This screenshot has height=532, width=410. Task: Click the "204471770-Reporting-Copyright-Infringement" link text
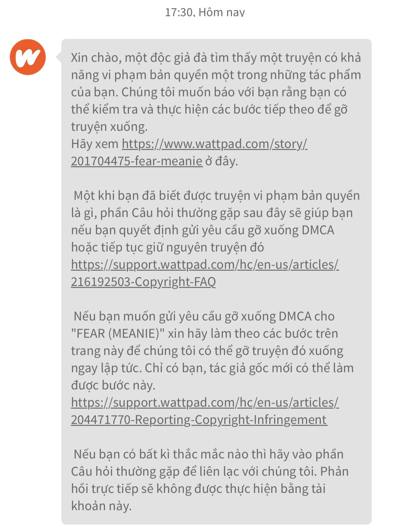click(199, 420)
